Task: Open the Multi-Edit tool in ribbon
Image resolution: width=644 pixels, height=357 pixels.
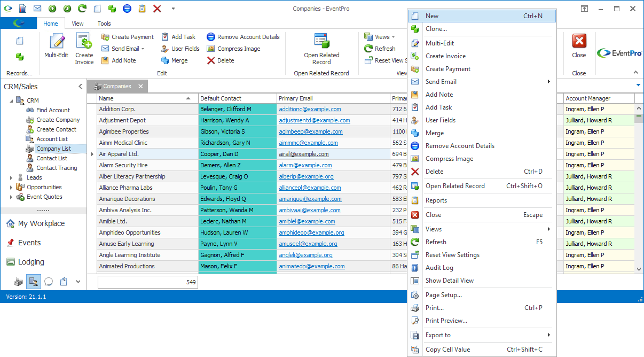Action: click(56, 46)
